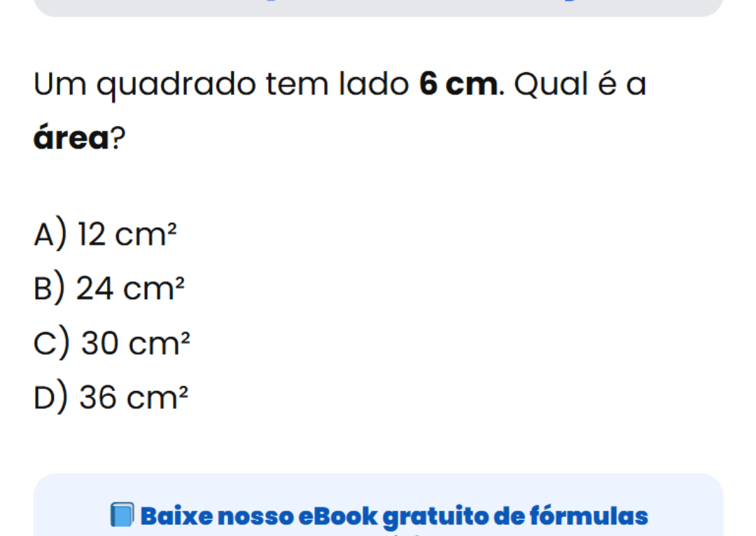The height and width of the screenshot is (536, 756).
Task: Open the free formulas eBook download link
Action: pos(393,516)
